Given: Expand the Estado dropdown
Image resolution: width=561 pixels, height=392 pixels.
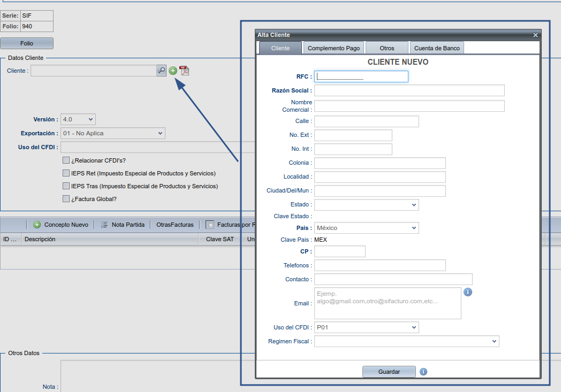Looking at the screenshot, I should [x=366, y=205].
